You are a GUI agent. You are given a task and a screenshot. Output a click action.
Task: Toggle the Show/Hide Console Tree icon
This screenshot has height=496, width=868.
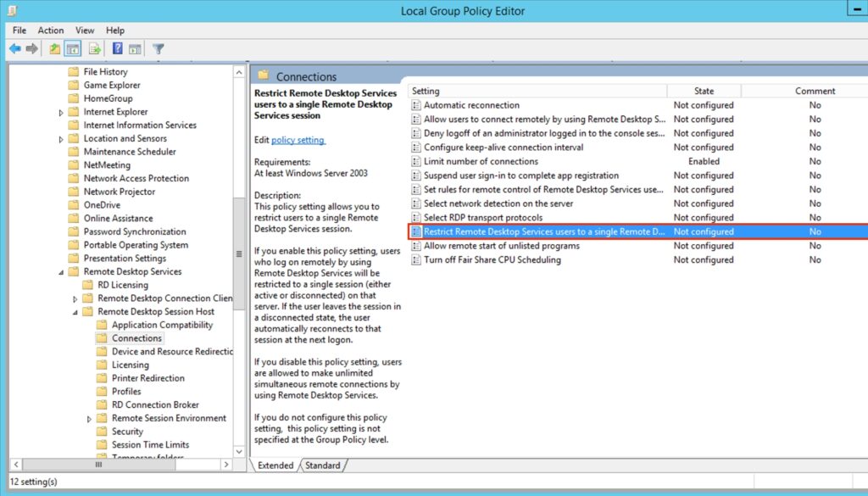pyautogui.click(x=72, y=48)
